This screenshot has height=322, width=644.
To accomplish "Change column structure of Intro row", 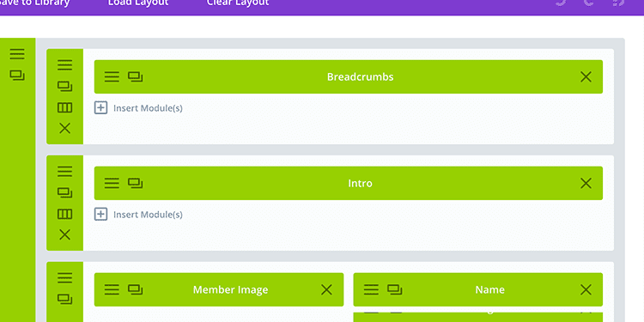I will coord(64,214).
